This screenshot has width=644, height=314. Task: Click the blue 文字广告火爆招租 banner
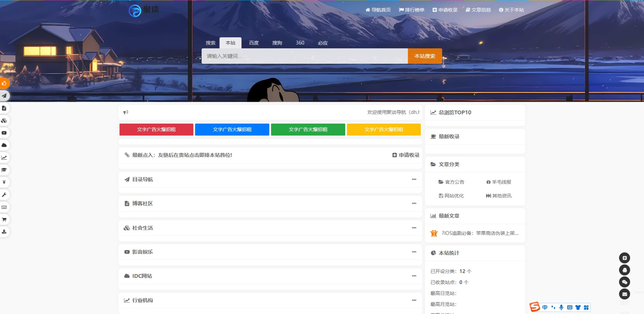click(x=232, y=129)
